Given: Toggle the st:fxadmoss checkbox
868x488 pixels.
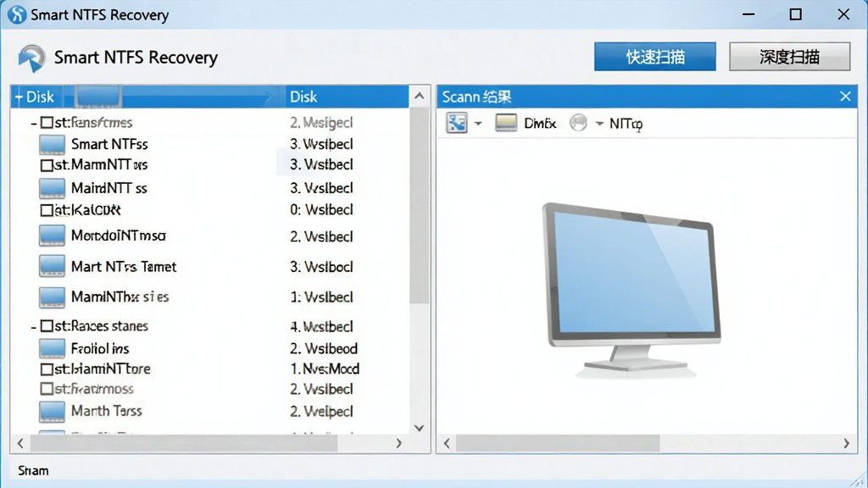Looking at the screenshot, I should (47, 389).
